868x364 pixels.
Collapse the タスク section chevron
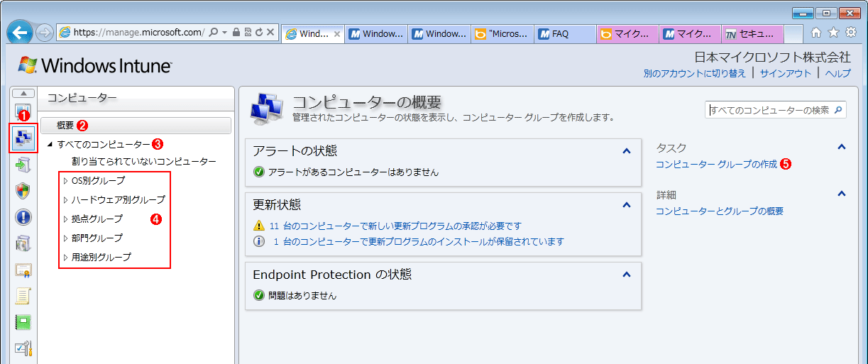point(842,147)
